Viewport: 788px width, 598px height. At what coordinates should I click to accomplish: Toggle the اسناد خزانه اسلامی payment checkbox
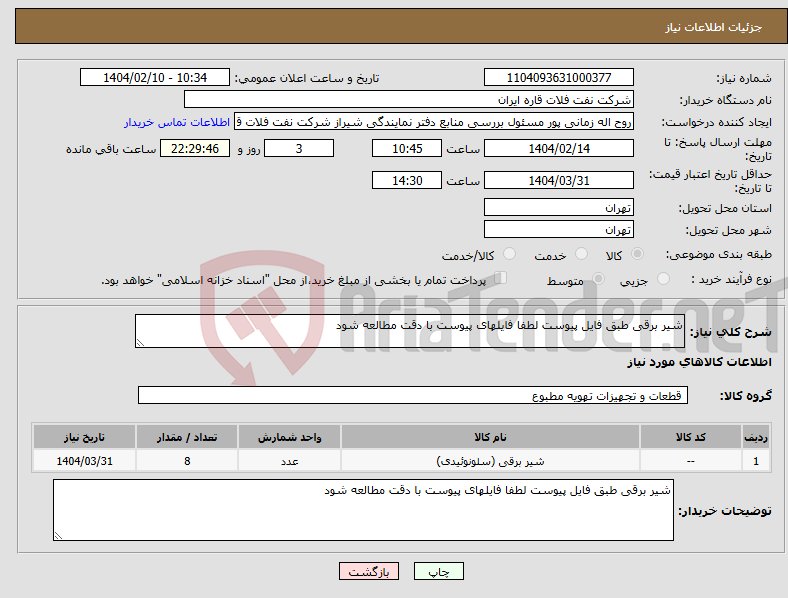(501, 278)
